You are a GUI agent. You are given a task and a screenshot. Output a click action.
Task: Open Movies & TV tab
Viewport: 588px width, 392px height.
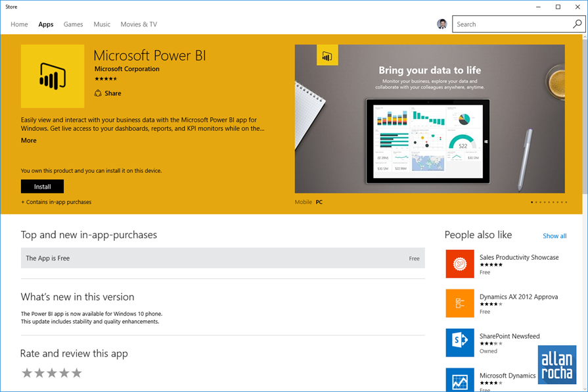(139, 24)
